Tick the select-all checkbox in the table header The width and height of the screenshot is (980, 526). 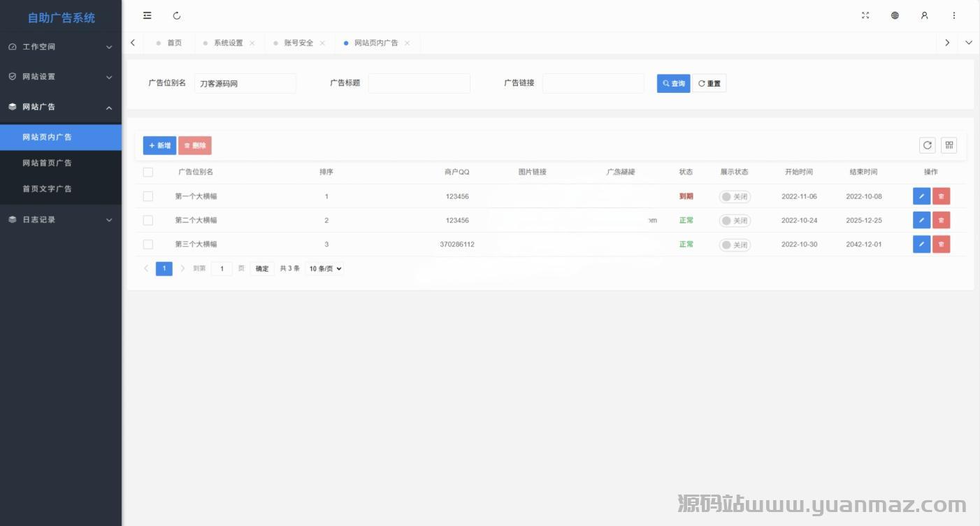(x=147, y=172)
